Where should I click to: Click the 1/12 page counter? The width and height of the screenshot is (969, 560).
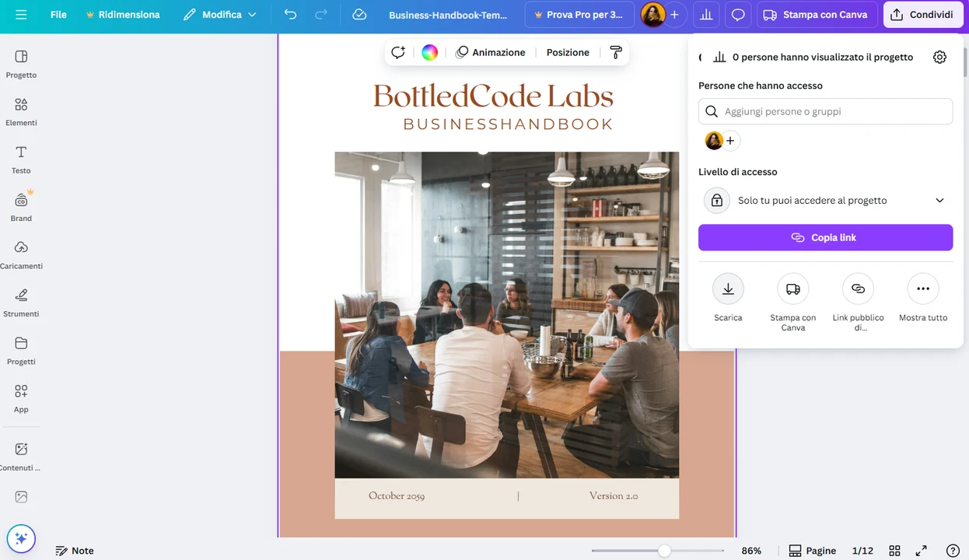click(x=862, y=551)
